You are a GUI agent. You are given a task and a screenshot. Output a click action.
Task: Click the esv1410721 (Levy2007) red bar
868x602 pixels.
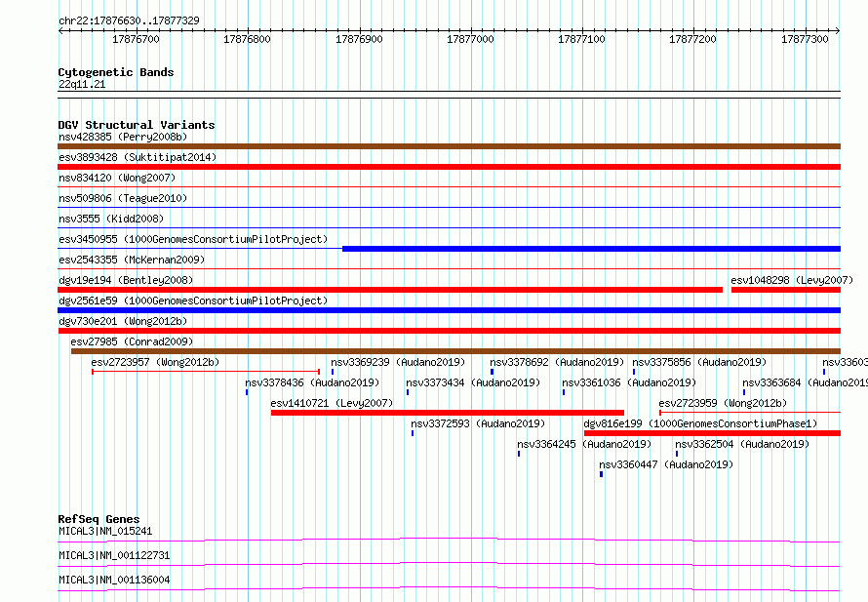[x=448, y=413]
